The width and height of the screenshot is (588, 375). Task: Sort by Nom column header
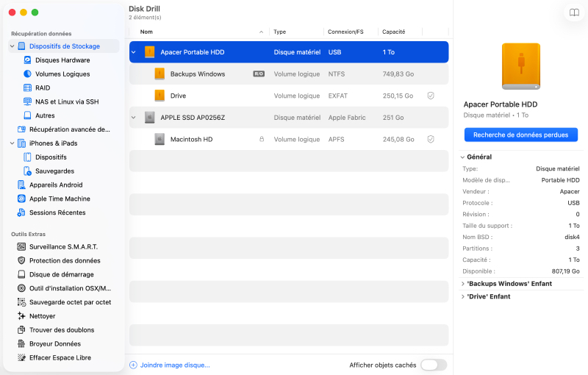[146, 32]
